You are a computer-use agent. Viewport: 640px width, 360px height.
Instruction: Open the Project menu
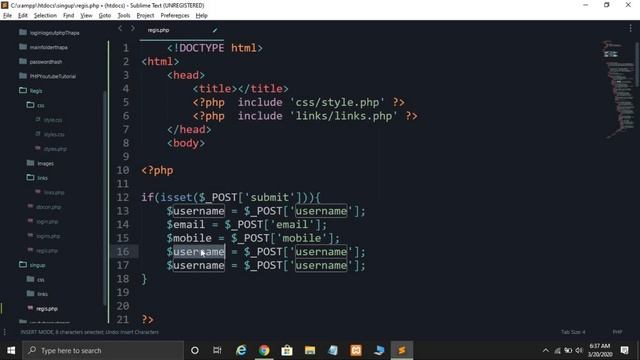click(x=145, y=16)
